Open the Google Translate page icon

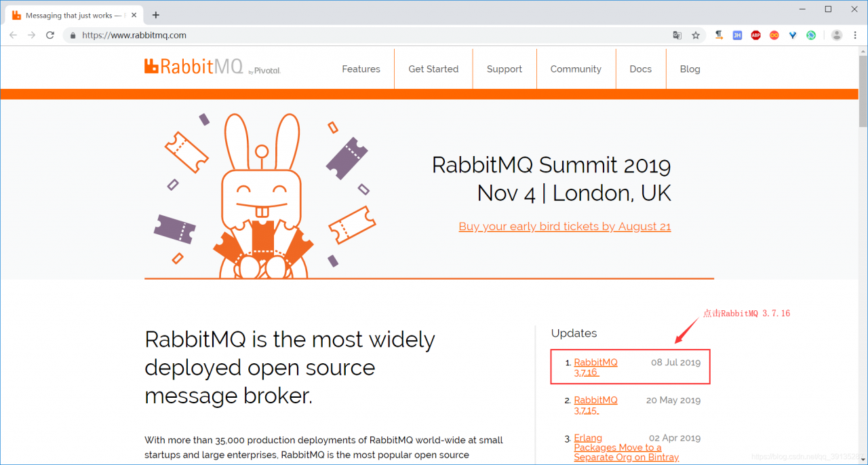pyautogui.click(x=677, y=35)
